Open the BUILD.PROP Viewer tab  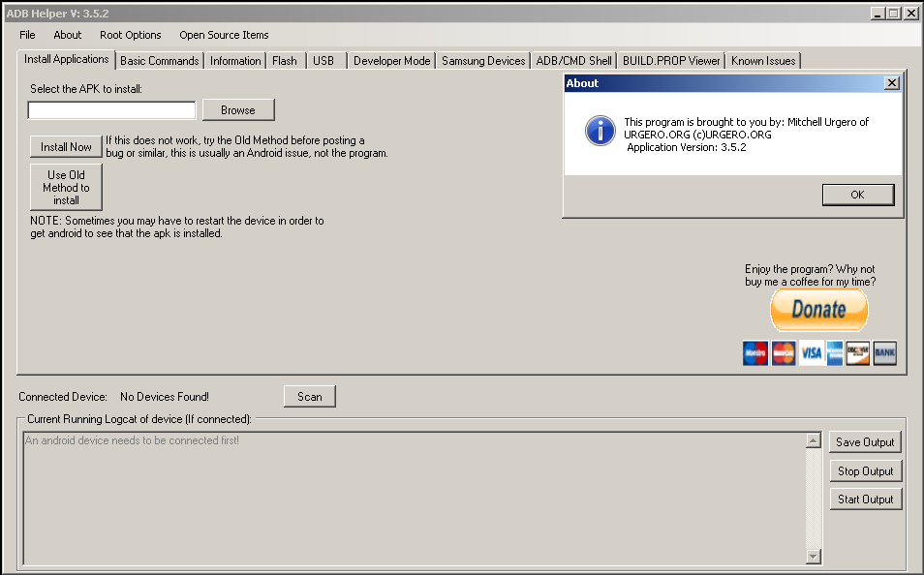[671, 61]
